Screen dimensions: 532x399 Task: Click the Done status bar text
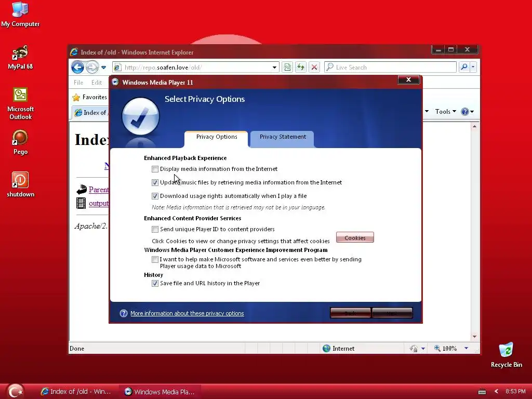[x=77, y=349]
